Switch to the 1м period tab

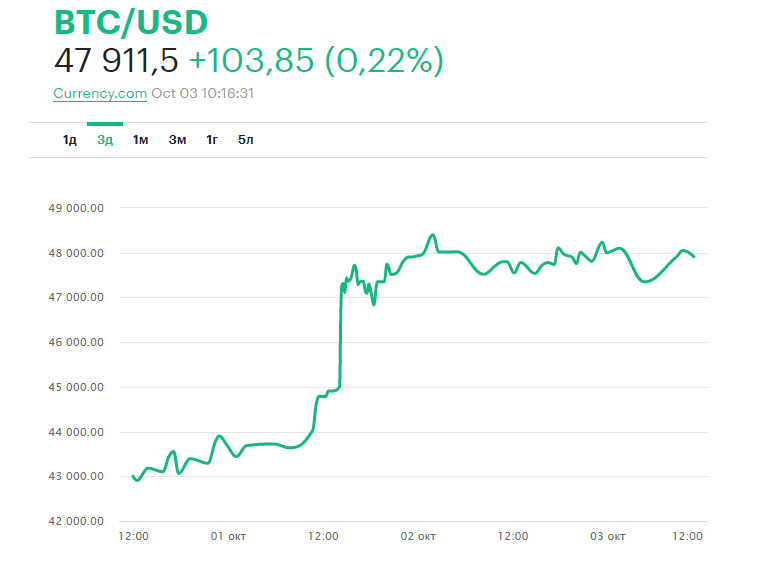coord(140,139)
